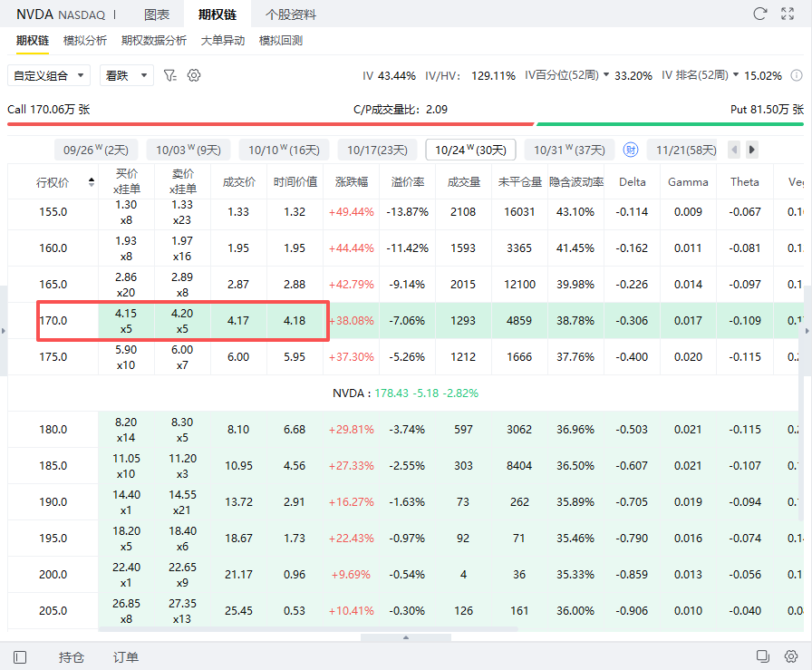This screenshot has width=812, height=670.
Task: Click the 未平仓量 column header
Action: tap(520, 182)
